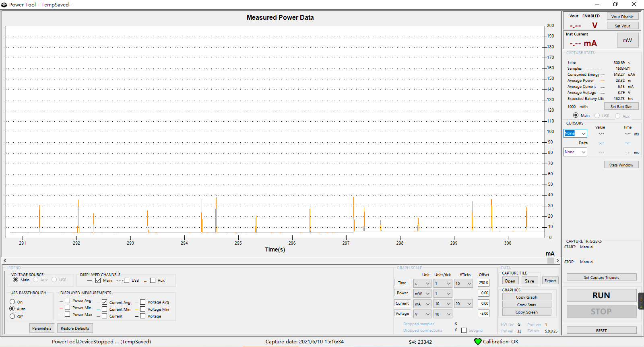Click the Power scale label button
Viewport: 644px width, 347px height.
click(402, 293)
